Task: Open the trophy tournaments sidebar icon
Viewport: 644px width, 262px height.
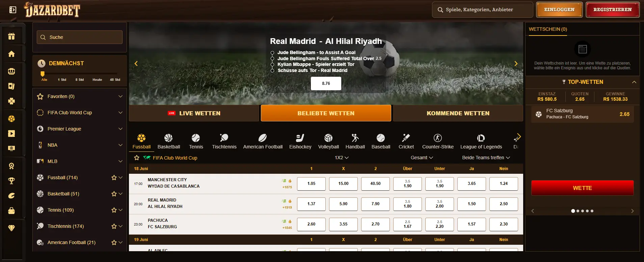Action: coord(11,181)
